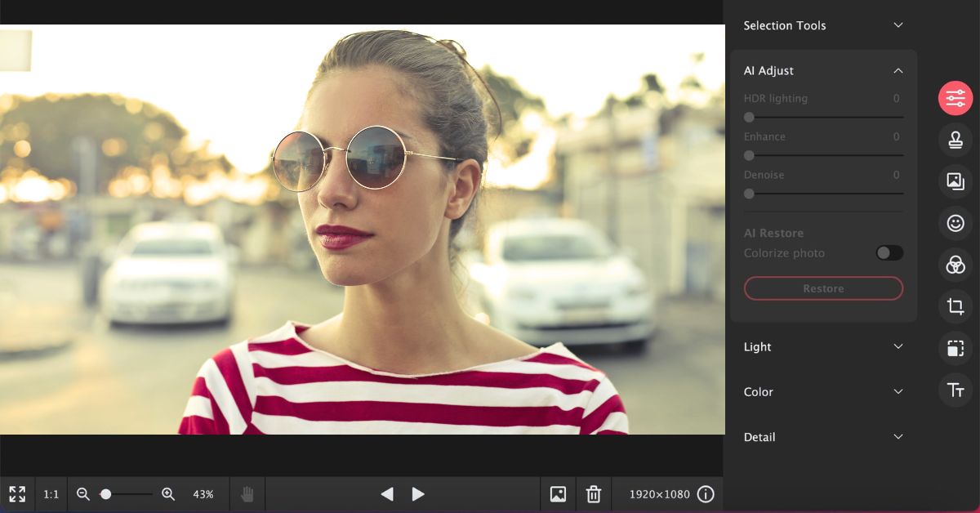Click the 1920×1080 image dimensions text

click(659, 494)
